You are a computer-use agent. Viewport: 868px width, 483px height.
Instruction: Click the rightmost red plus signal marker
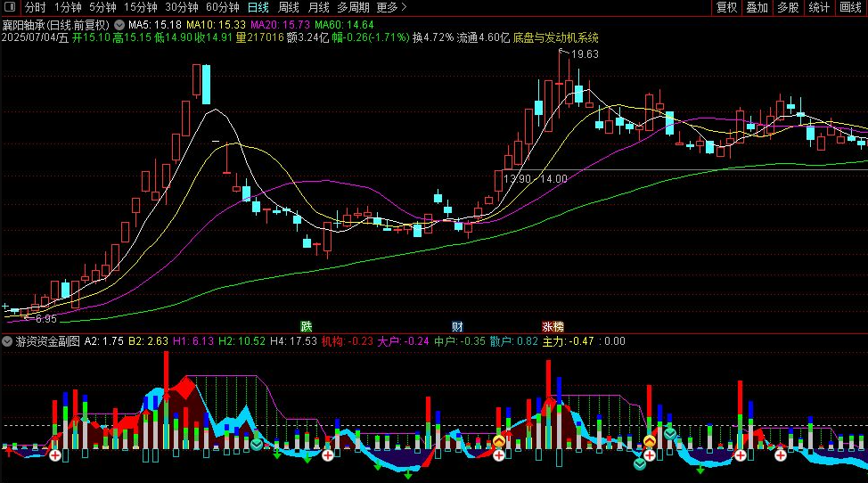[x=780, y=455]
